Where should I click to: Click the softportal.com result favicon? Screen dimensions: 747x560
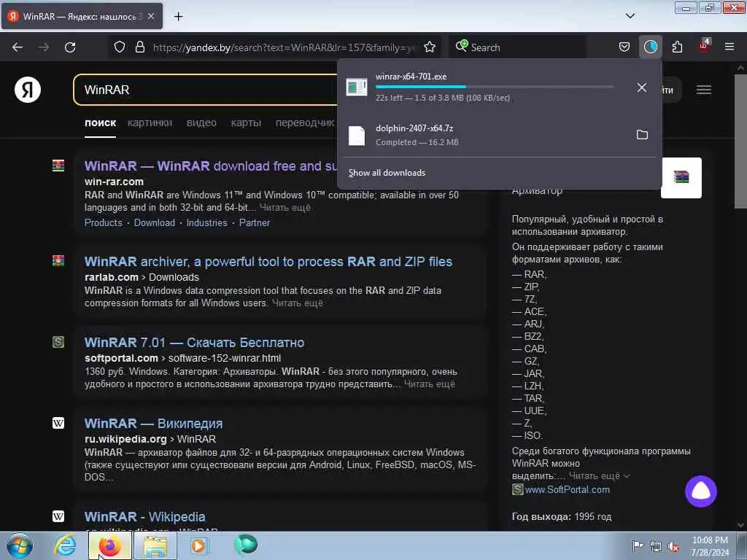58,342
